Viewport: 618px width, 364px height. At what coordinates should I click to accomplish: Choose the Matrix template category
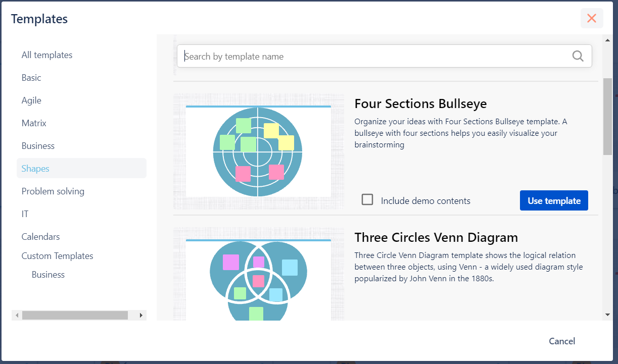[x=34, y=123]
